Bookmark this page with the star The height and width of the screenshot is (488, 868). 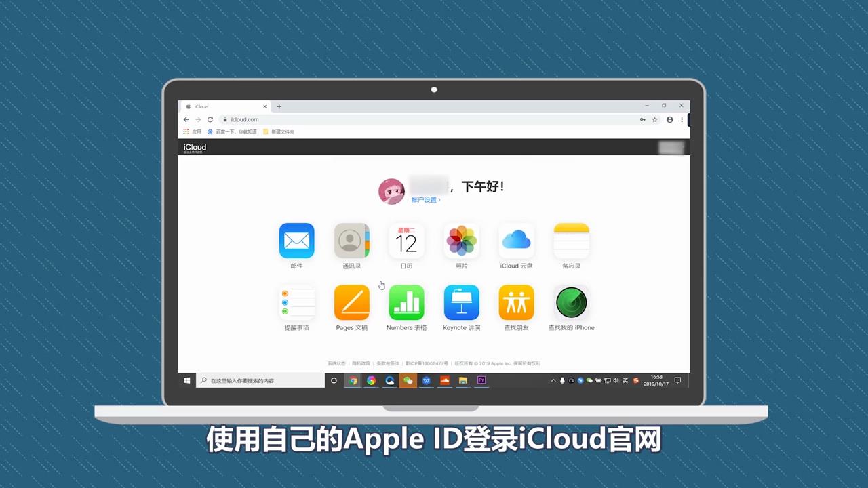654,119
